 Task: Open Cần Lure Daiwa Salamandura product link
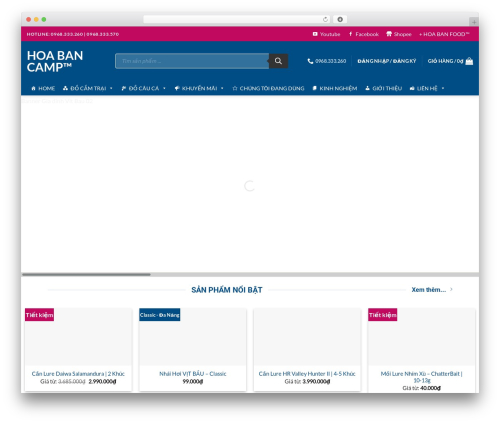(x=78, y=374)
